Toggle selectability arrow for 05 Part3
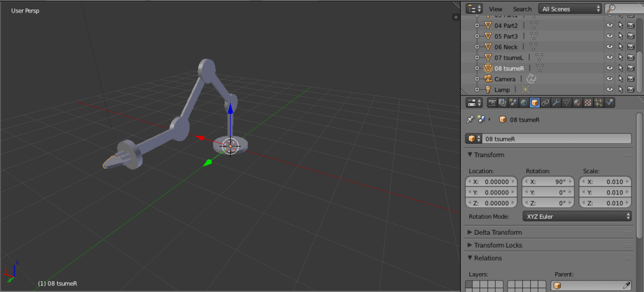 click(621, 36)
